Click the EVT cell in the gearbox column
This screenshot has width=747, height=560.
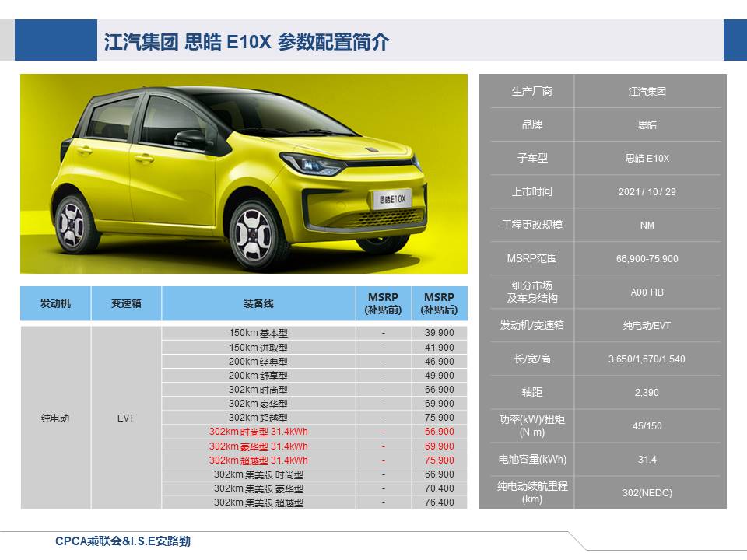click(126, 418)
